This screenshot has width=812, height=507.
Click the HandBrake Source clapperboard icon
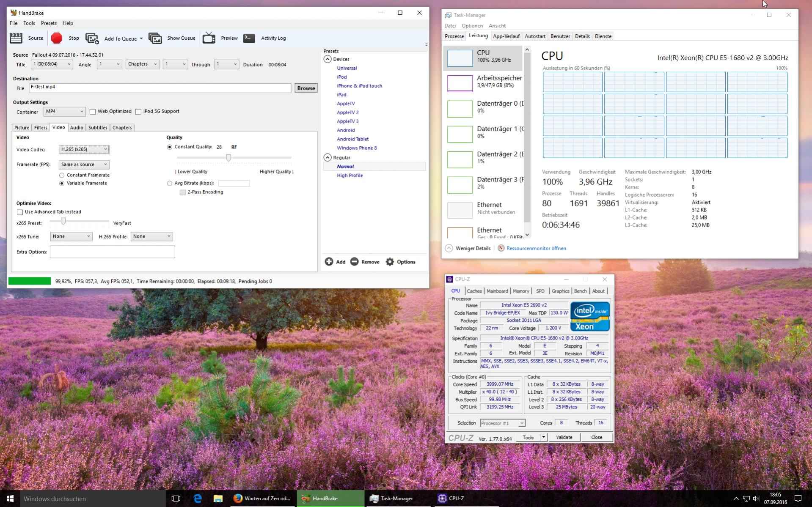(x=16, y=38)
